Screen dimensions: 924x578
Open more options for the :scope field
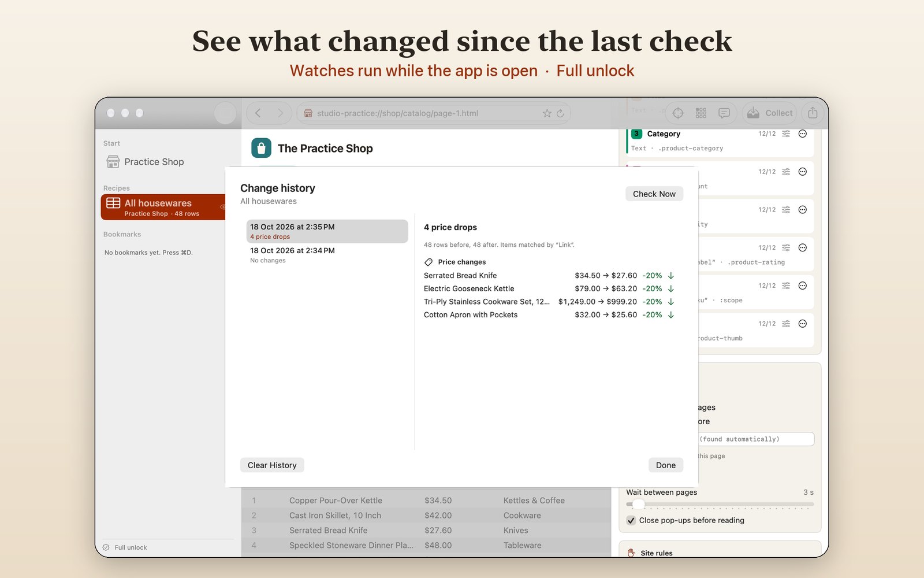tap(803, 286)
